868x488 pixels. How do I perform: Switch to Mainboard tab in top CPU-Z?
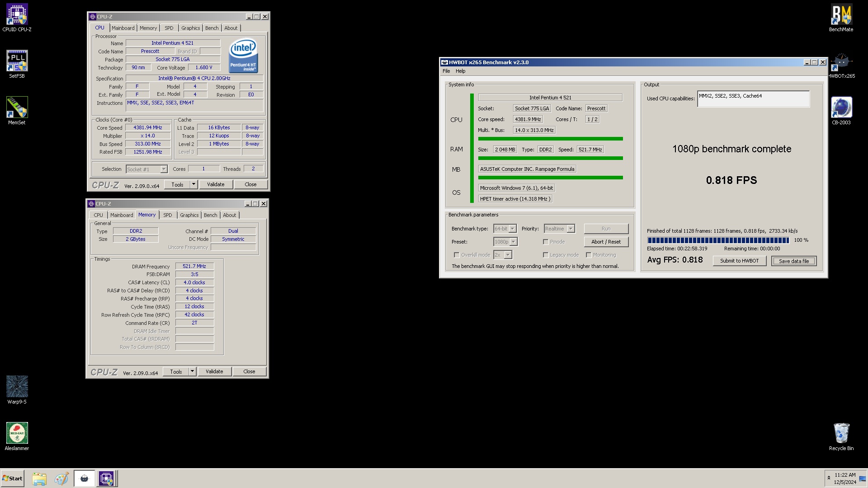123,28
